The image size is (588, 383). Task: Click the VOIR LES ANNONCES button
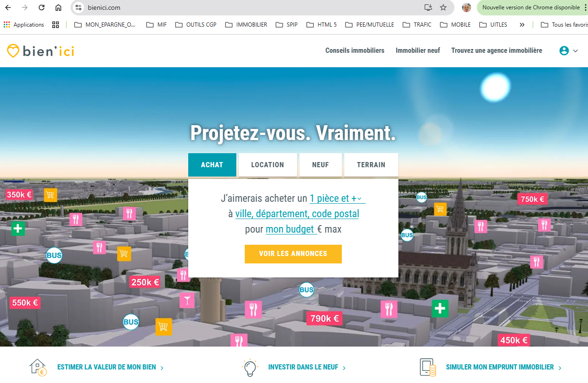tap(293, 254)
